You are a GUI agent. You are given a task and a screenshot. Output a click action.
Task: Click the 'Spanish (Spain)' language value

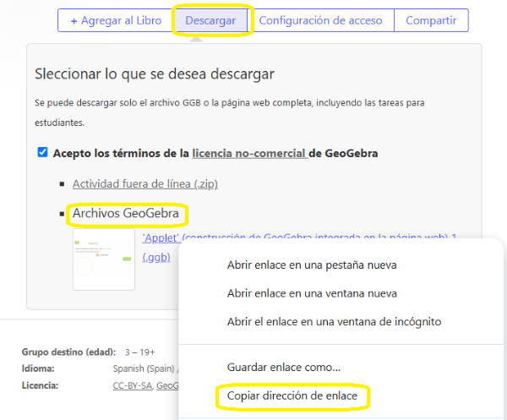pos(142,368)
